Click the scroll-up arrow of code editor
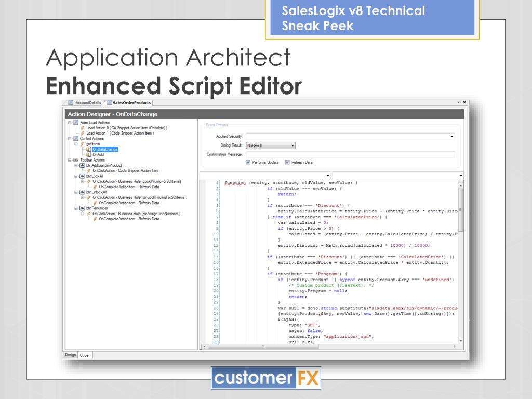The width and height of the screenshot is (532, 399). [461, 185]
